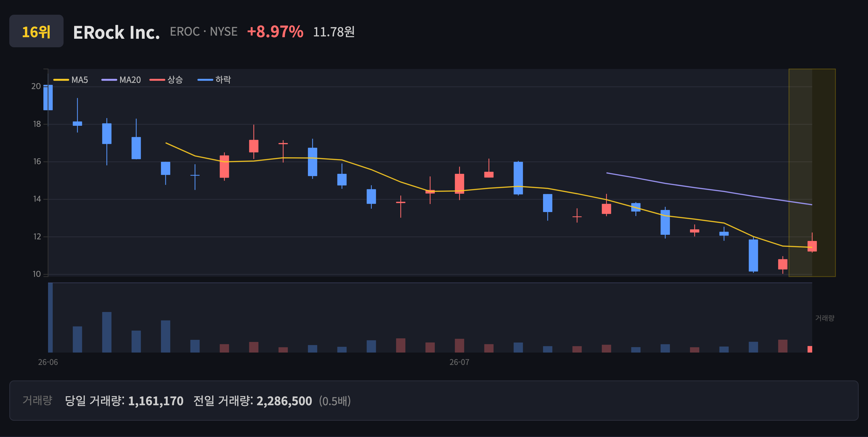Toggle the MA5 legend entry
The image size is (868, 437).
pyautogui.click(x=71, y=80)
